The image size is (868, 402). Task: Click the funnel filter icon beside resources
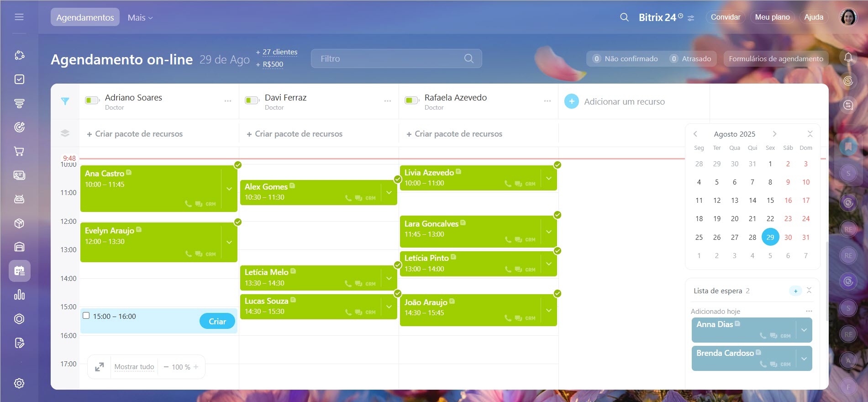coord(65,101)
